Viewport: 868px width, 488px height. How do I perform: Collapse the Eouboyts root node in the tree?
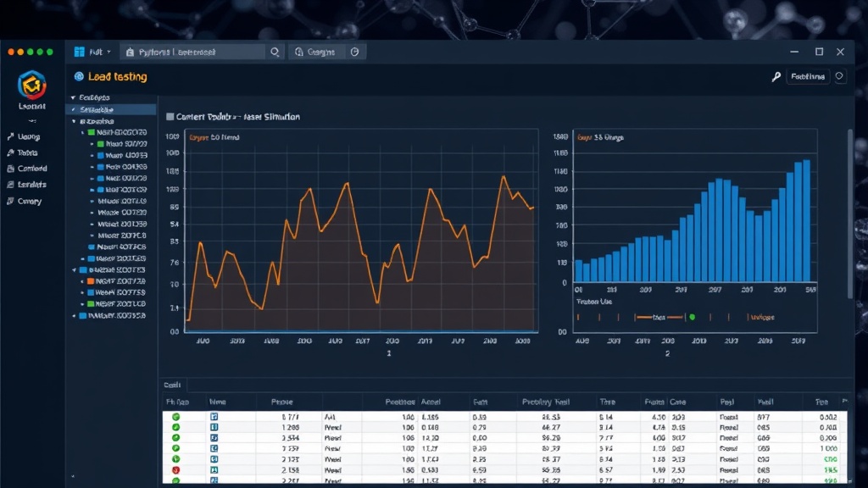pos(73,97)
